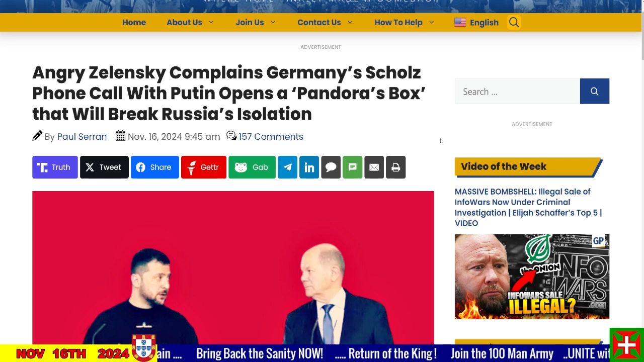Open the Contact Us menu

click(325, 22)
